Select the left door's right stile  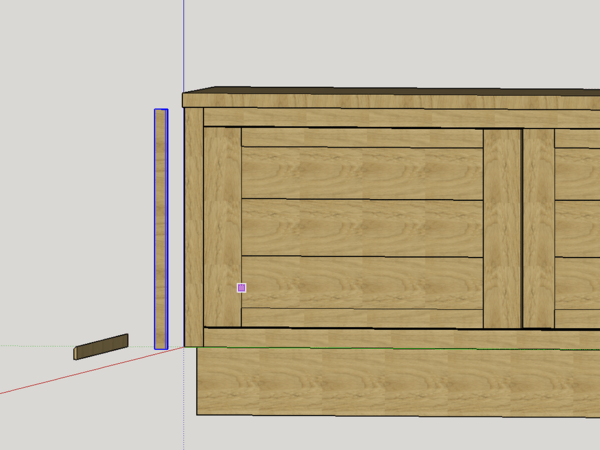tap(502, 228)
